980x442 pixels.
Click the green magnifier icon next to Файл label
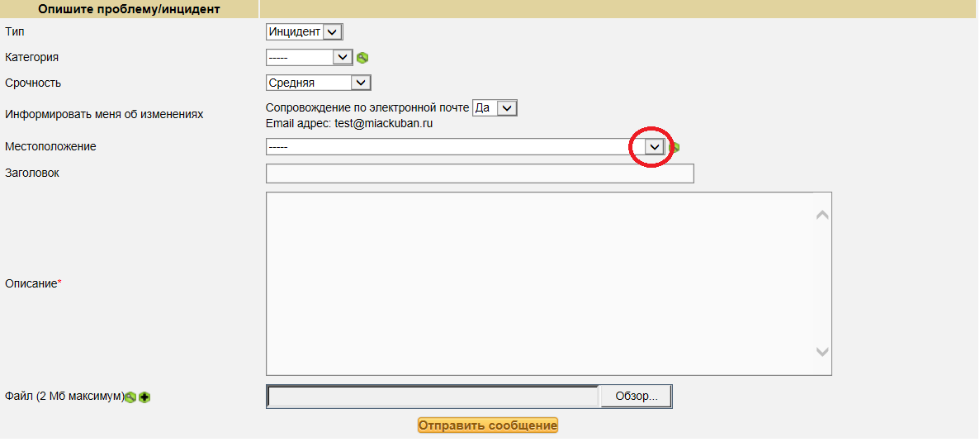pos(130,397)
